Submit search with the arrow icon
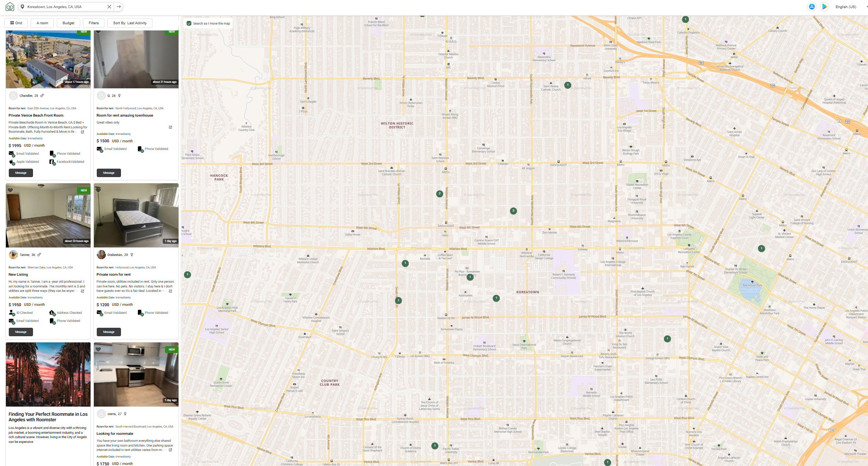Image resolution: width=868 pixels, height=466 pixels. 119,7
